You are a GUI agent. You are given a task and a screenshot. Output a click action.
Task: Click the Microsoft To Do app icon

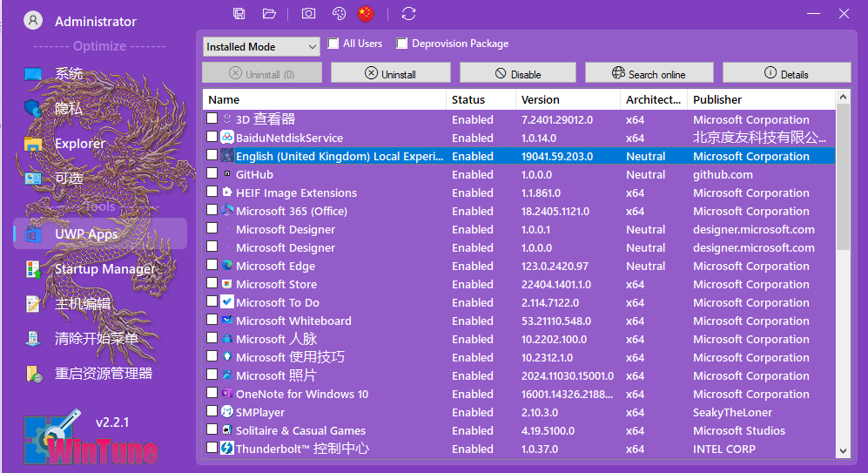(227, 301)
